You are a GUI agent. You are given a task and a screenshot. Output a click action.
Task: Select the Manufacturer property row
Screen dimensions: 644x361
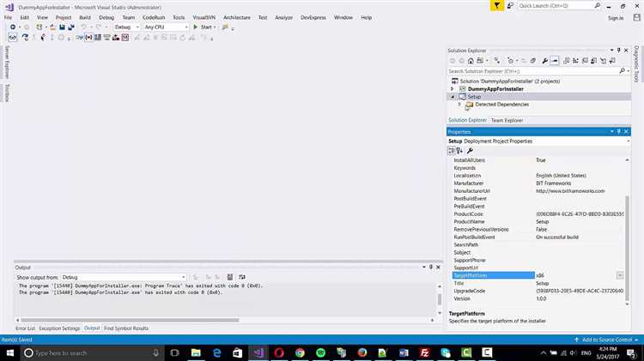539,183
